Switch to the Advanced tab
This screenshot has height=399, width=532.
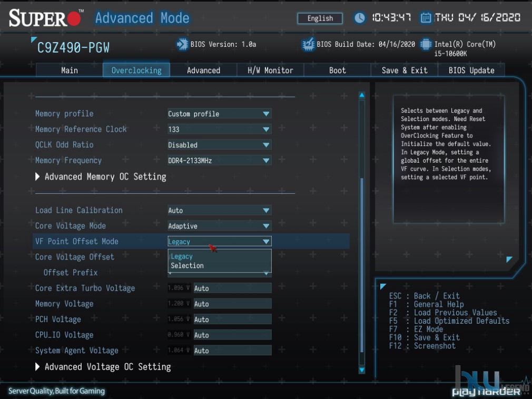[203, 70]
